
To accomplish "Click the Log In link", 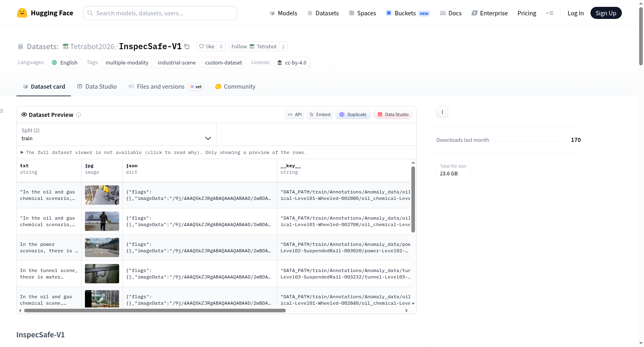I will pos(576,13).
